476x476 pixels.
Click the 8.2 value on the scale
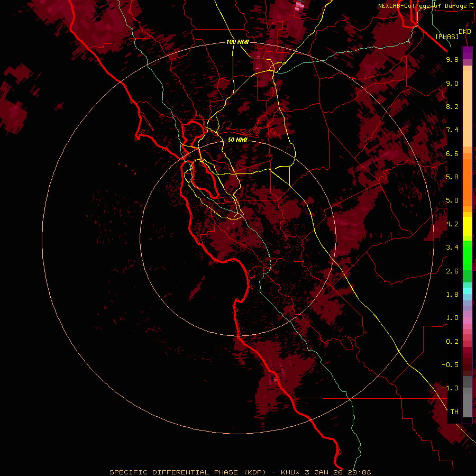point(452,106)
